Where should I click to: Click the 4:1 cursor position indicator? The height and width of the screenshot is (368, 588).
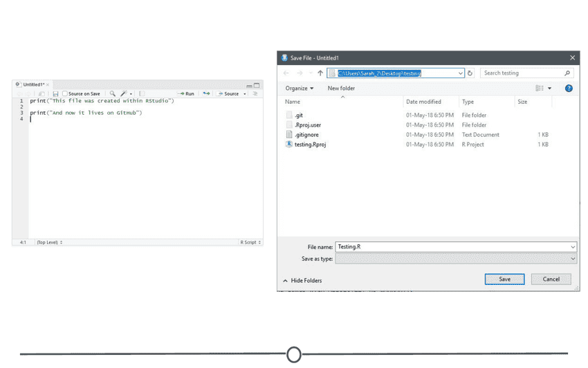tap(23, 242)
